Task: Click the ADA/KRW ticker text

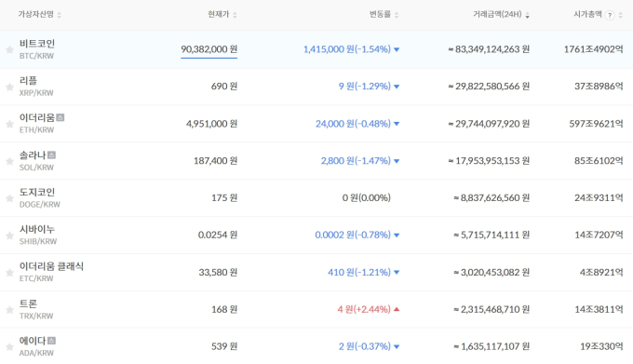Action: coord(36,353)
